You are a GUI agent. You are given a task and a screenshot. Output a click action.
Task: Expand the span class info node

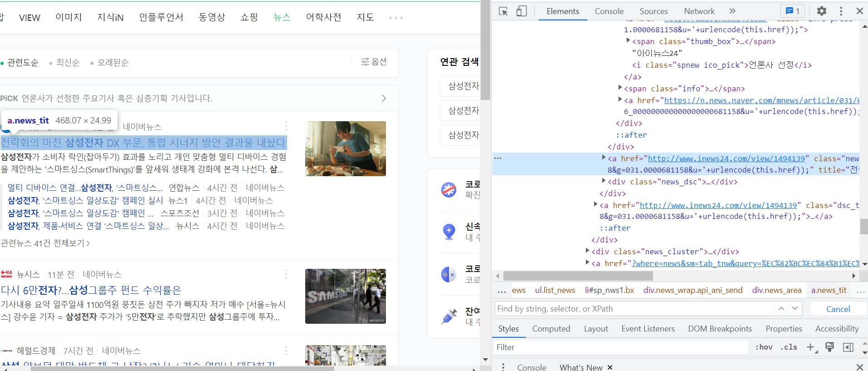[x=620, y=88]
